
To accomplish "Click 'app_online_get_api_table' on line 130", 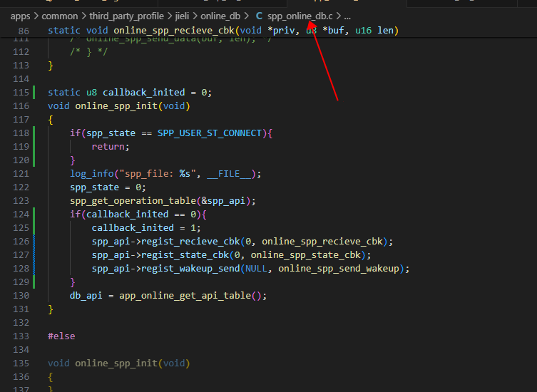I will point(185,296).
